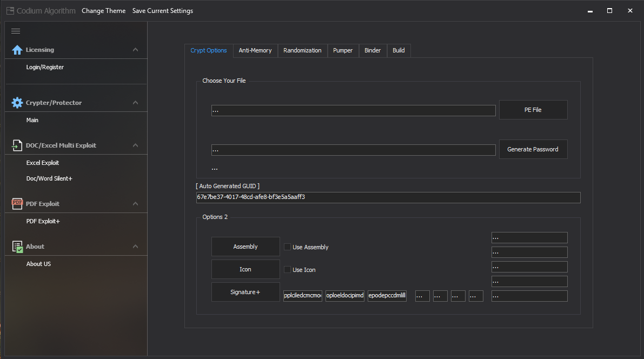
Task: Open the Build tab
Action: 399,50
